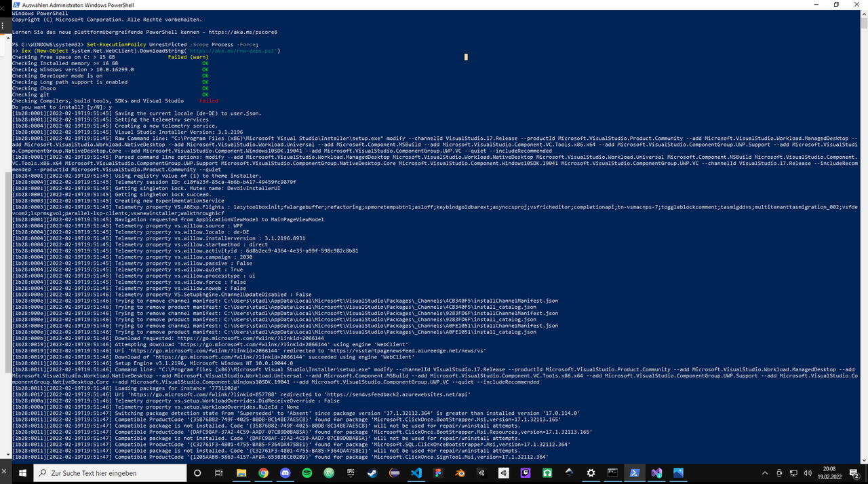Click 'Creating new ExperimentationService' line
The height and width of the screenshot is (484, 868).
pos(118,201)
